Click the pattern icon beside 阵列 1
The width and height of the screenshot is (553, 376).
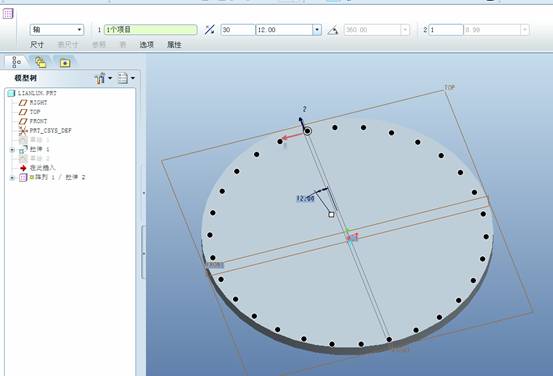tap(23, 177)
